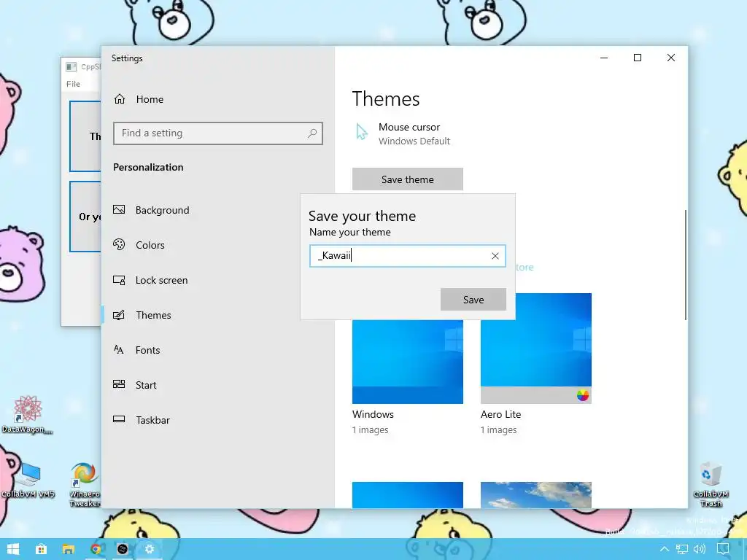
Task: Click '1 images' under Aero Lite theme
Action: (499, 429)
